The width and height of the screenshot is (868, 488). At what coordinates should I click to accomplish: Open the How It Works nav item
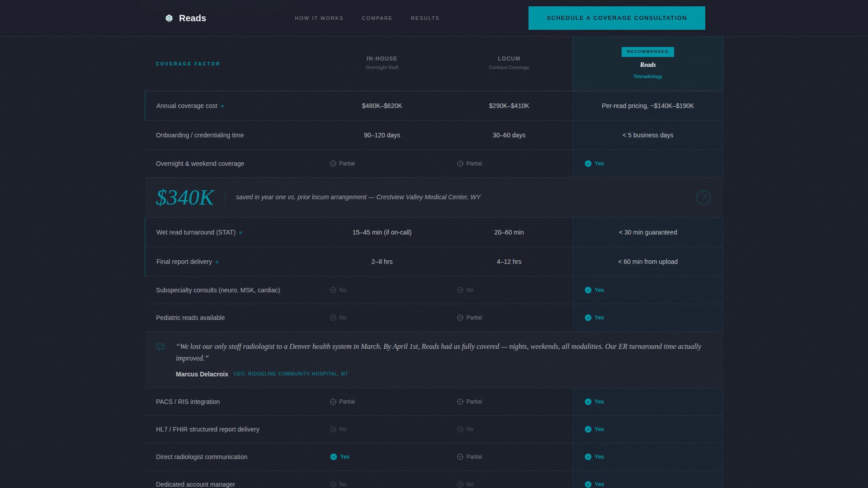click(x=319, y=18)
